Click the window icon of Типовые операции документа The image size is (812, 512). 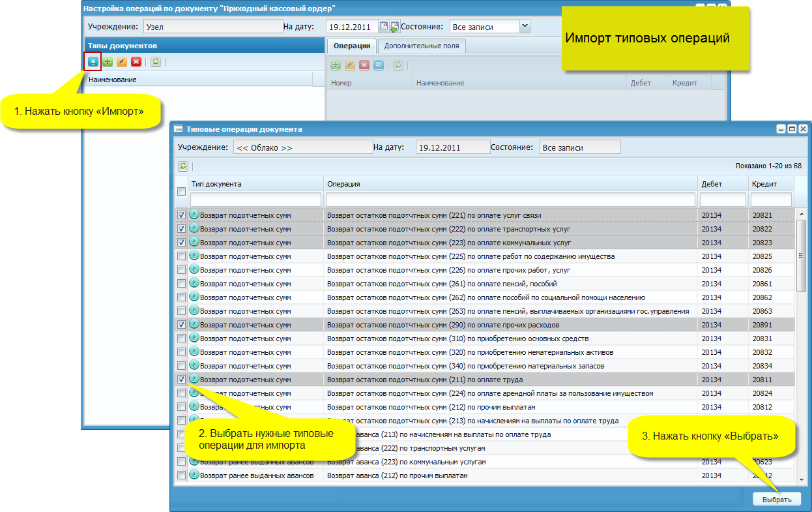coord(178,129)
